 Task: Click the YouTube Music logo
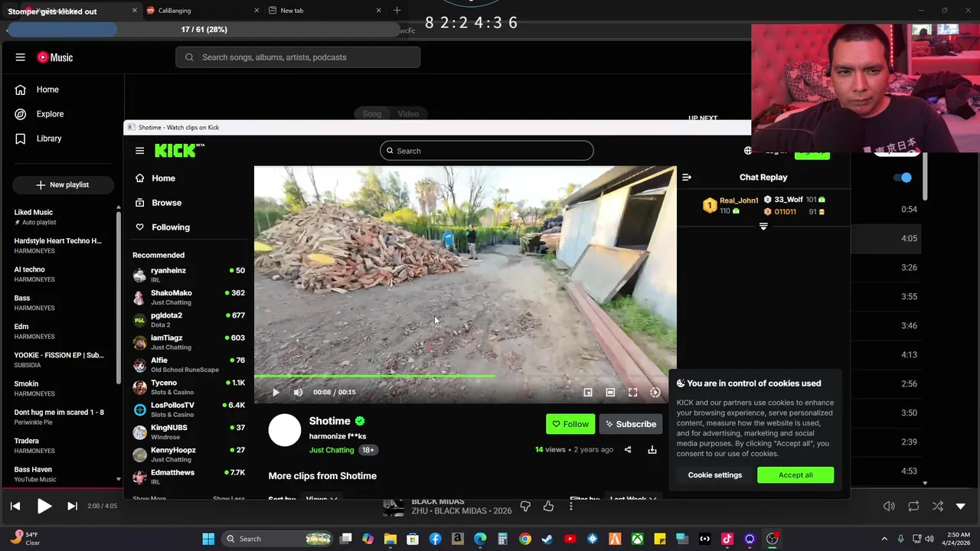[x=55, y=57]
